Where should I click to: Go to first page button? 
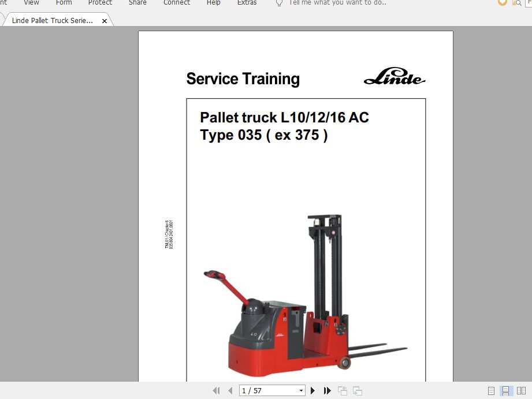click(x=216, y=390)
